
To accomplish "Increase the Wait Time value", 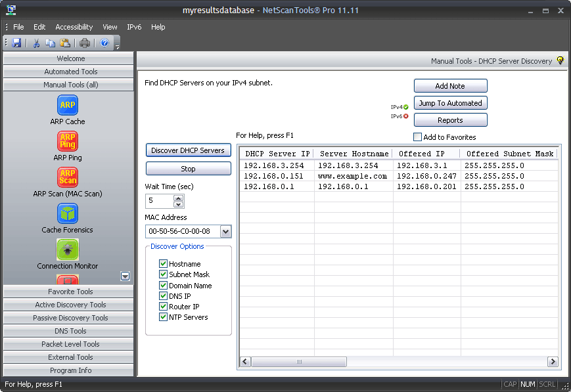I will click(178, 198).
